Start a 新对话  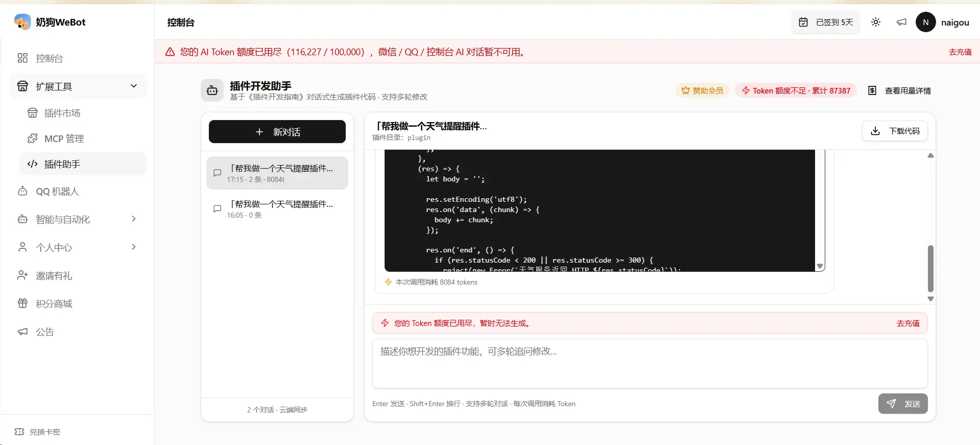click(277, 132)
